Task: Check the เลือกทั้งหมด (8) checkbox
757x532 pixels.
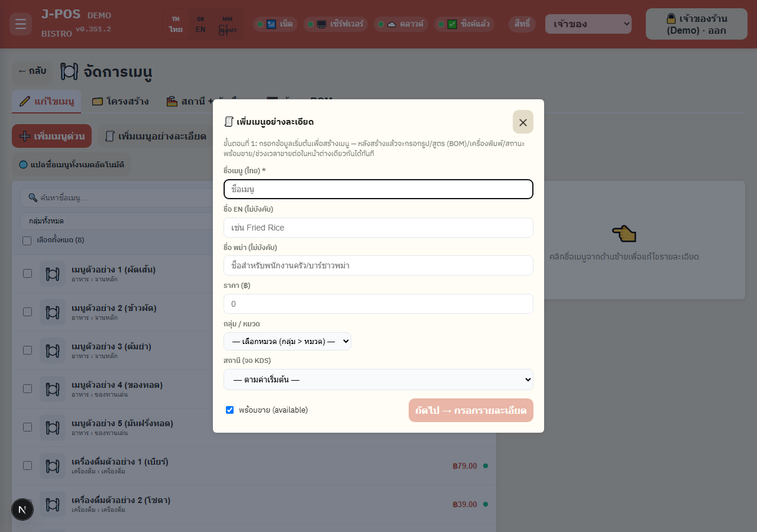Action: point(27,241)
